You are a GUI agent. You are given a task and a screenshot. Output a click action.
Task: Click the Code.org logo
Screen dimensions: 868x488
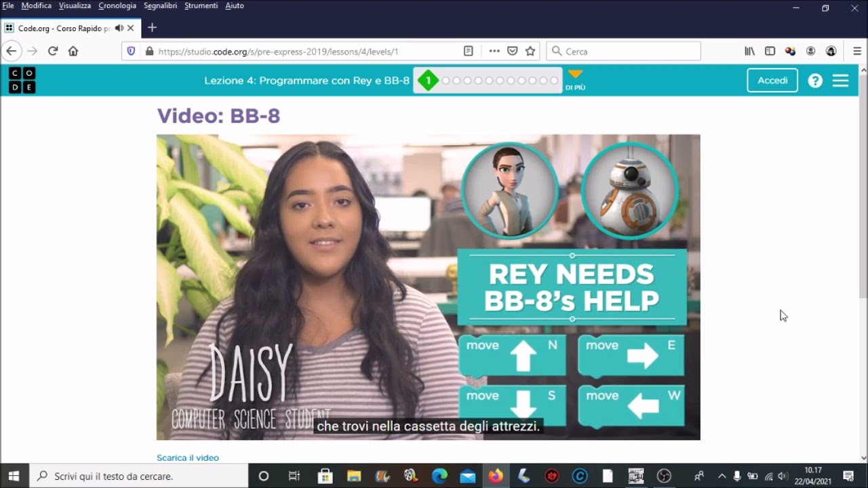(x=22, y=81)
